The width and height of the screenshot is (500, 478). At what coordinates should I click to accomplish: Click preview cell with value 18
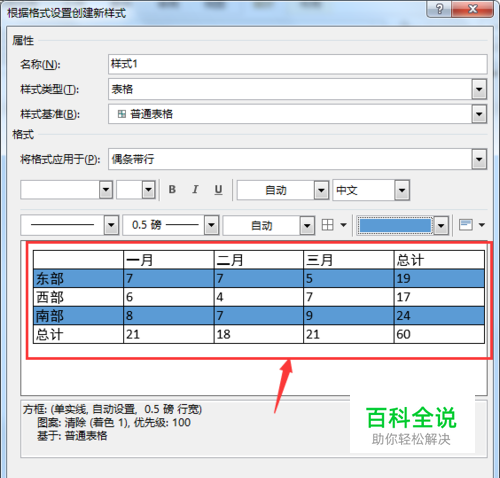pyautogui.click(x=259, y=334)
